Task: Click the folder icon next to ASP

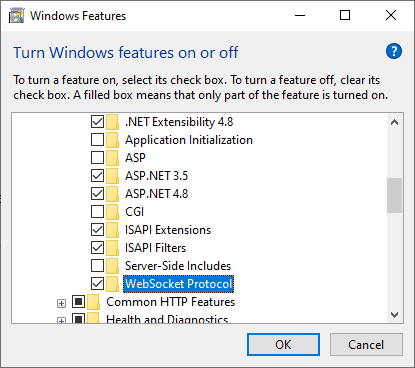Action: 113,158
